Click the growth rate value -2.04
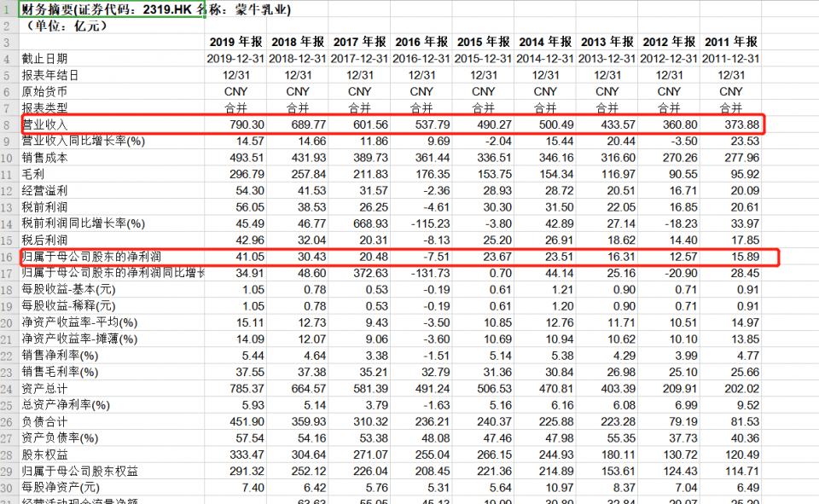This screenshot has height=504, width=819. pyautogui.click(x=498, y=141)
